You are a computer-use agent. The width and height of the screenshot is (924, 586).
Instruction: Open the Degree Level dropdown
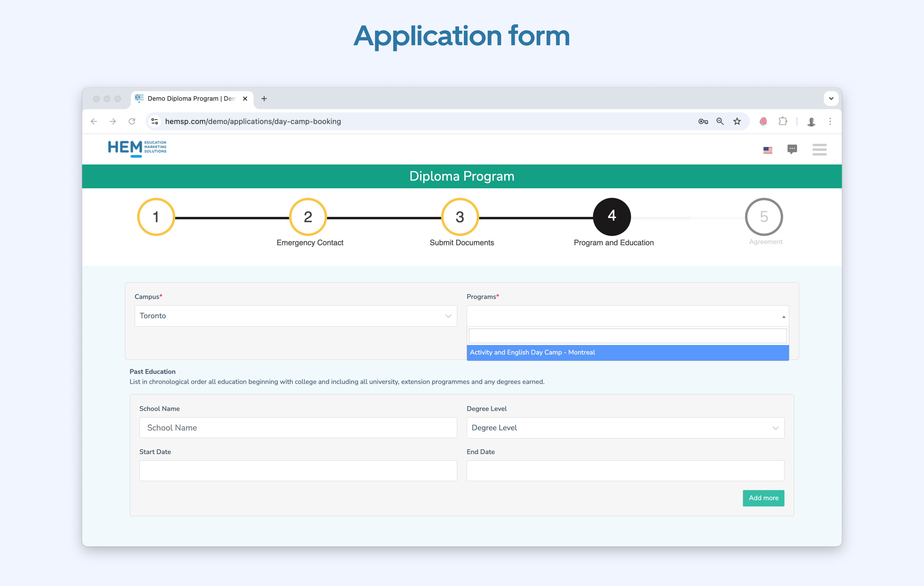(625, 428)
